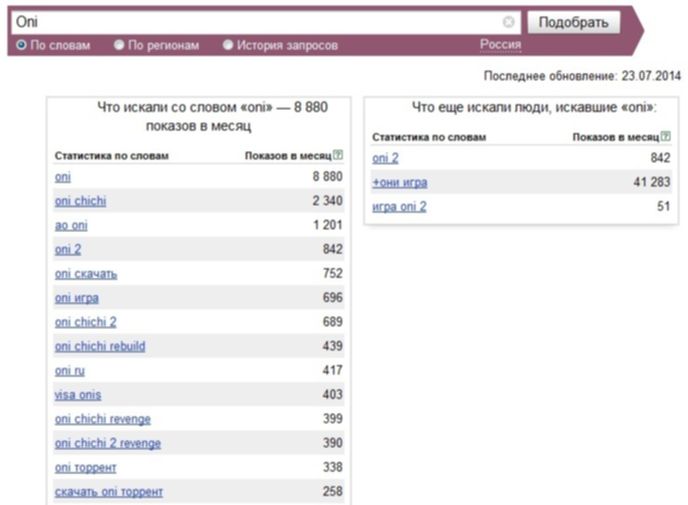Click the value '390' for oni chichi 2 revenge
The height and width of the screenshot is (505, 688).
(x=333, y=443)
